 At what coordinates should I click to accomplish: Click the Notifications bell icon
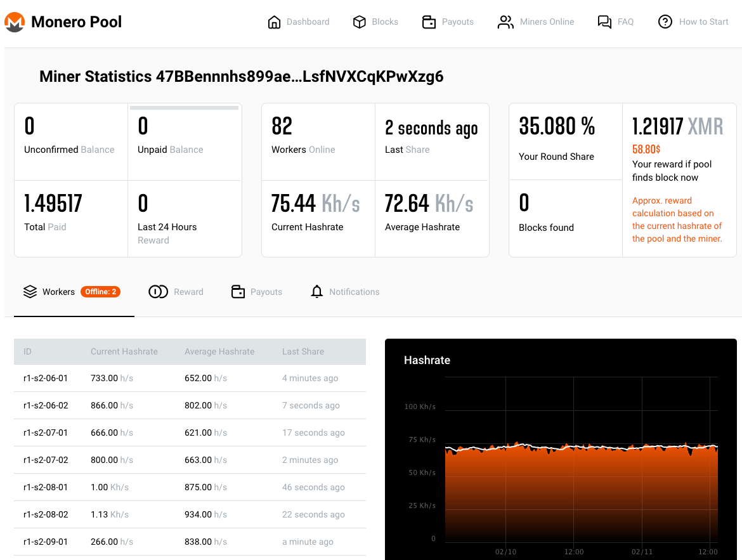[x=317, y=292]
